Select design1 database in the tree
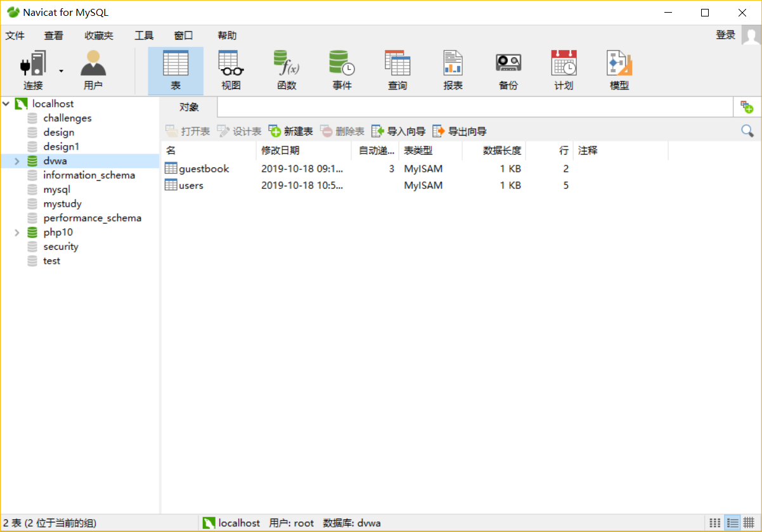This screenshot has height=532, width=762. (x=61, y=146)
